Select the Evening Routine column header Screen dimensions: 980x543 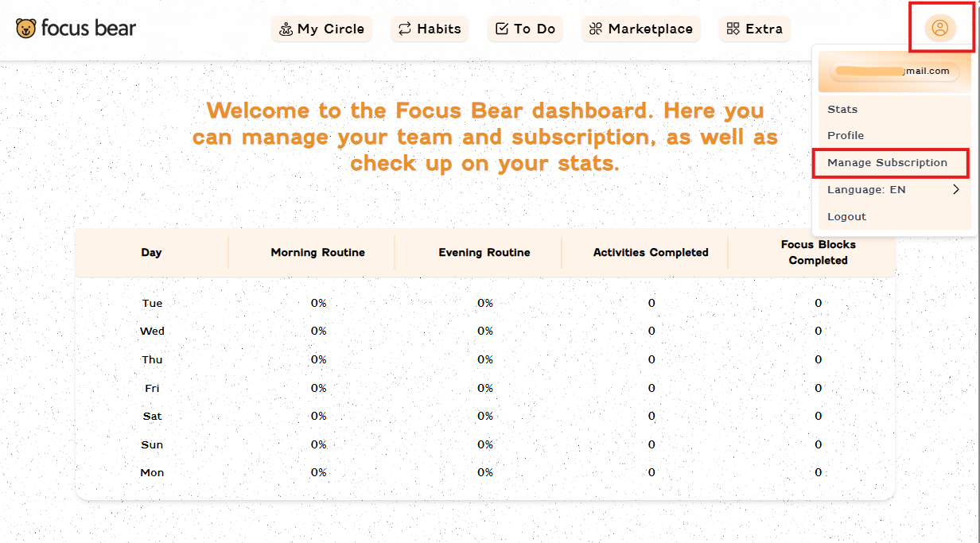coord(484,253)
